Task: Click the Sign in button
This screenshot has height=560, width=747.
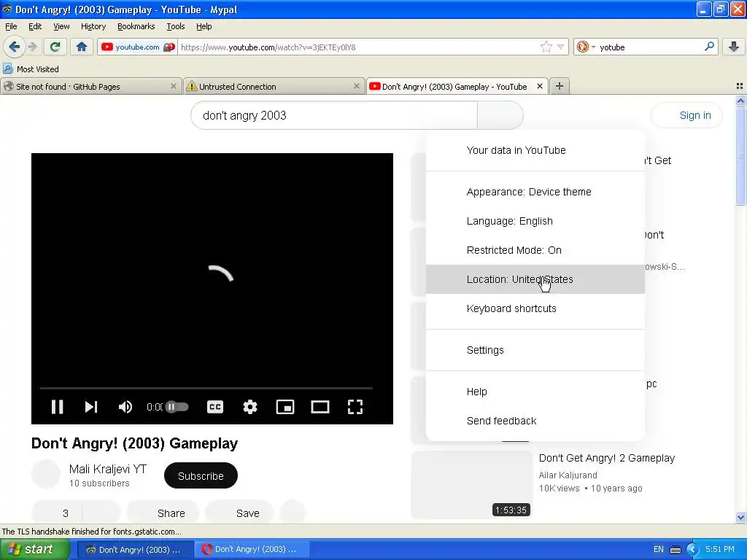Action: 686,115
